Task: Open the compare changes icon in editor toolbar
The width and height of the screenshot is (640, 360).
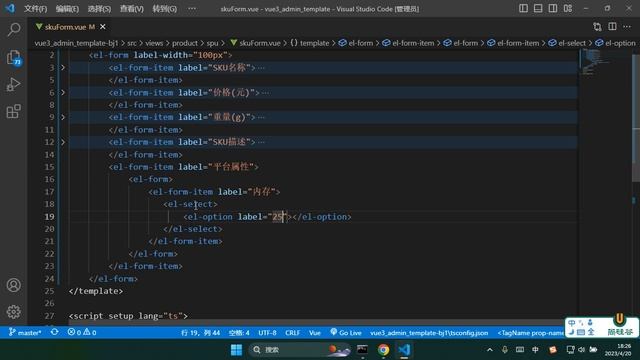Action: click(x=597, y=27)
